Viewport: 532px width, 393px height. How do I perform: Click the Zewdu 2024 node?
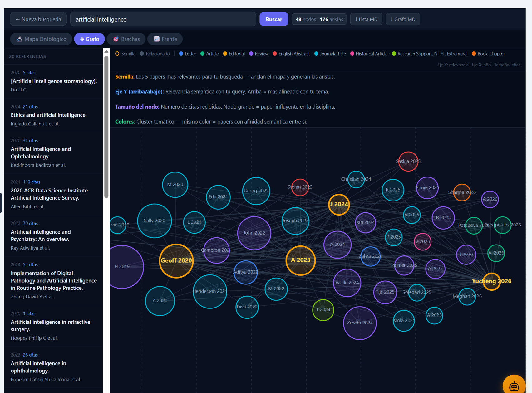pos(360,323)
